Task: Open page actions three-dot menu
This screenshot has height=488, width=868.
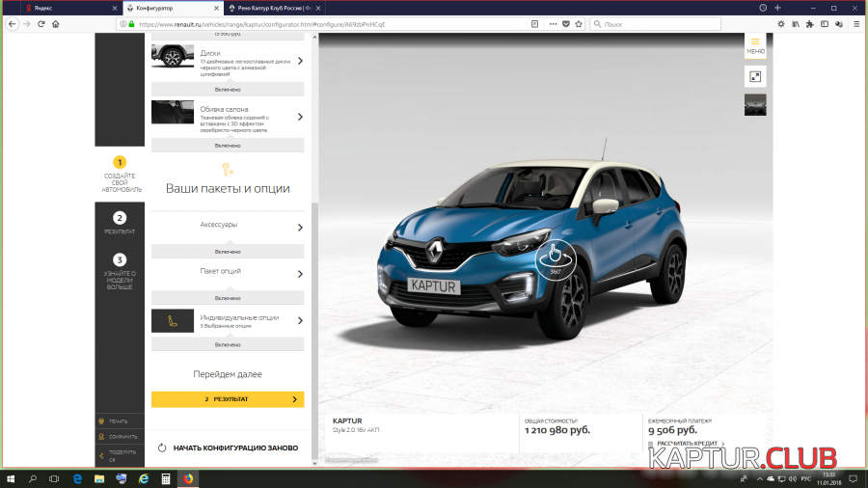Action: point(553,24)
